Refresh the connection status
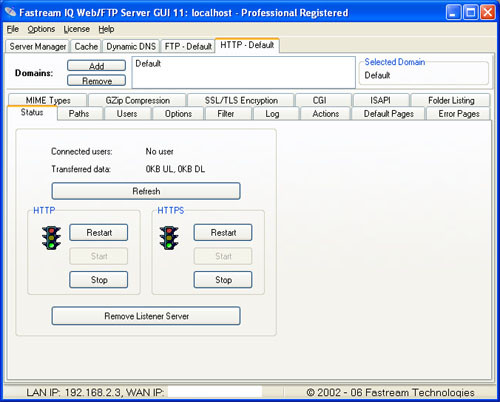Image resolution: width=500 pixels, height=402 pixels. coord(146,191)
